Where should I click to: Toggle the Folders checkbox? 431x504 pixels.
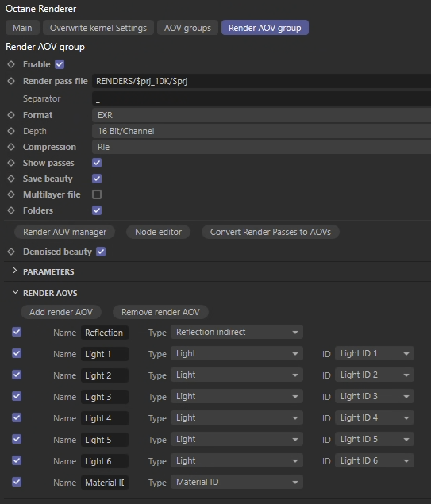click(97, 210)
